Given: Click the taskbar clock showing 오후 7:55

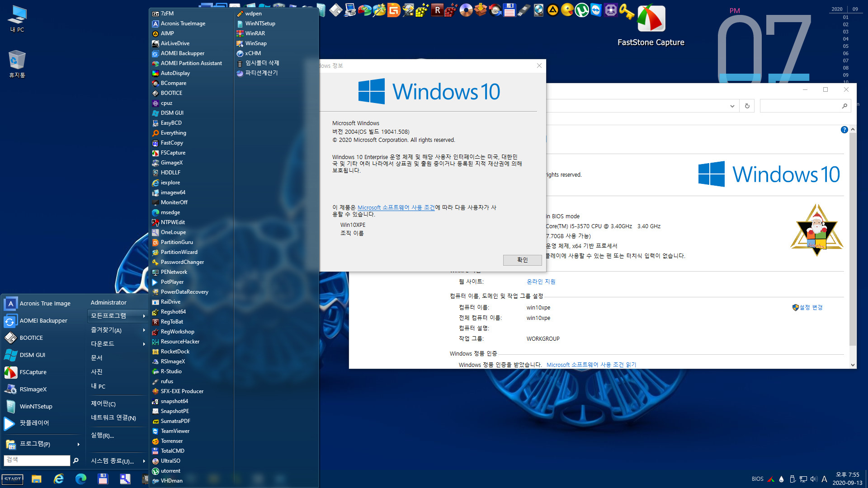Looking at the screenshot, I should point(847,479).
